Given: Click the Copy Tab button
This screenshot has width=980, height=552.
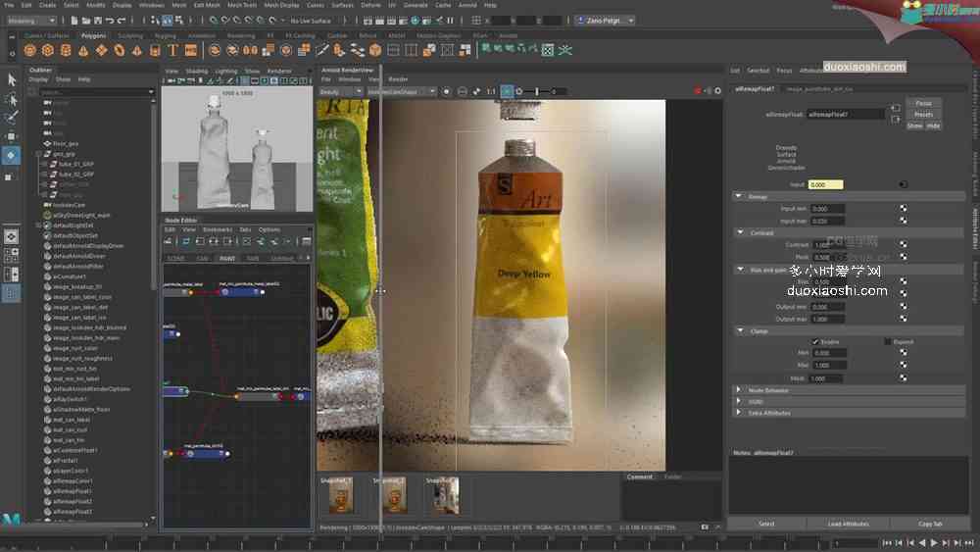Looking at the screenshot, I should 930,524.
